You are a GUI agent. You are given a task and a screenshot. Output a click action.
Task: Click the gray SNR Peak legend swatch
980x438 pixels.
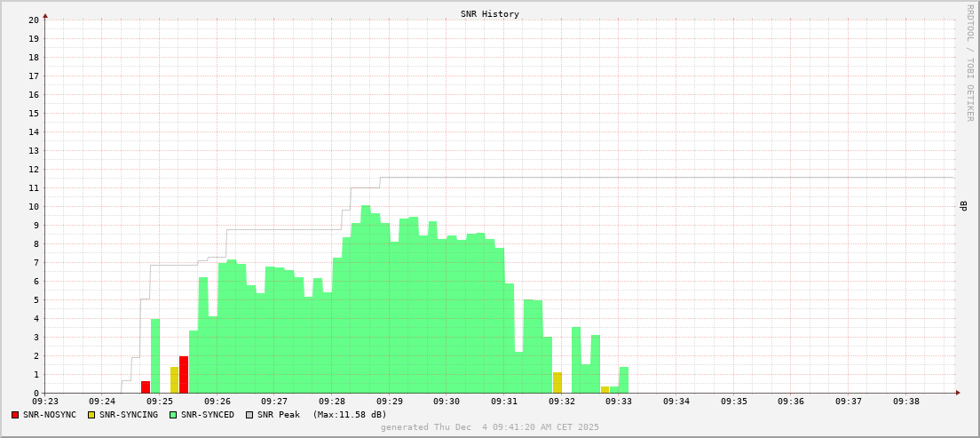[249, 415]
